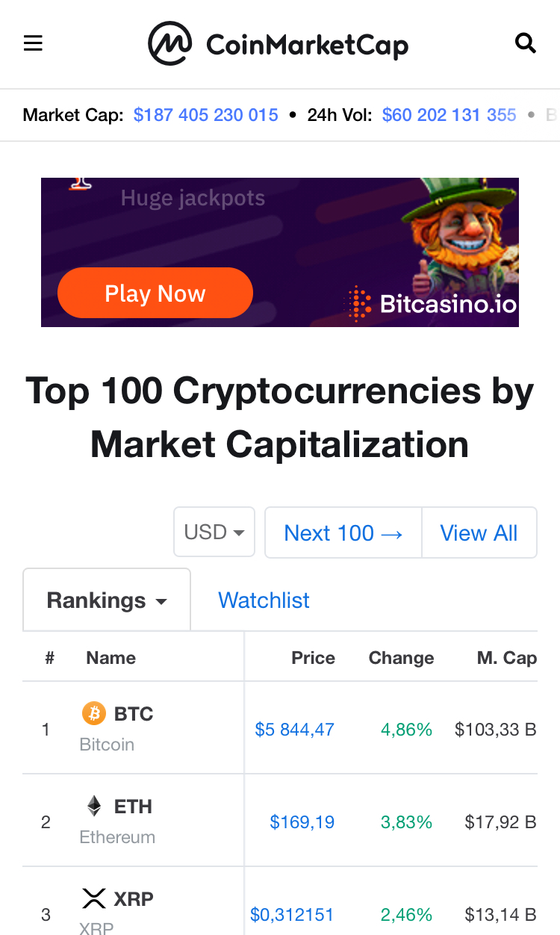This screenshot has width=560, height=935.
Task: Click Ethereum price $169,19
Action: click(302, 822)
